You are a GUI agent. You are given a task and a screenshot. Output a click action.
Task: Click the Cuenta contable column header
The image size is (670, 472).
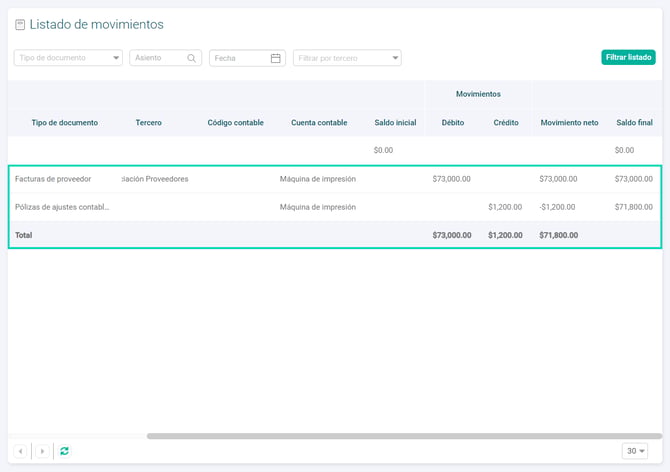pyautogui.click(x=319, y=123)
